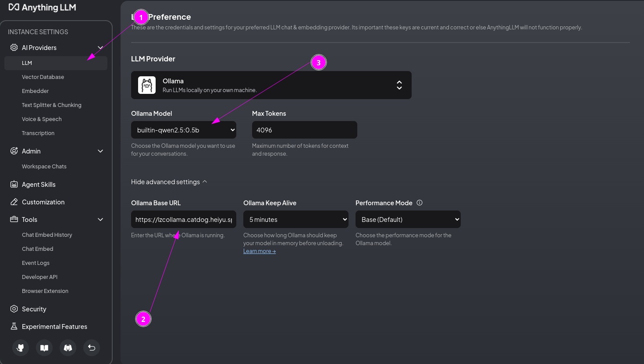The image size is (644, 364).
Task: Open the Discord icon in sidebar footer
Action: click(68, 348)
